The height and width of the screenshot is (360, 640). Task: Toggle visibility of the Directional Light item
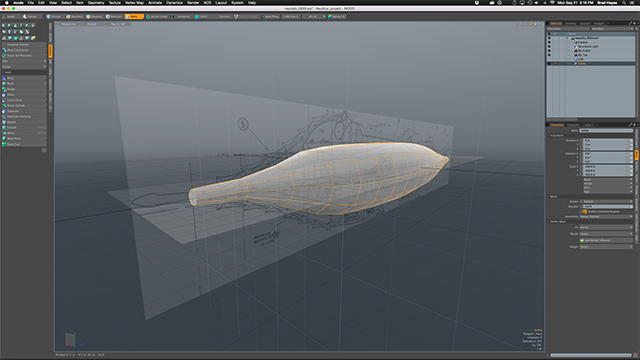[549, 47]
